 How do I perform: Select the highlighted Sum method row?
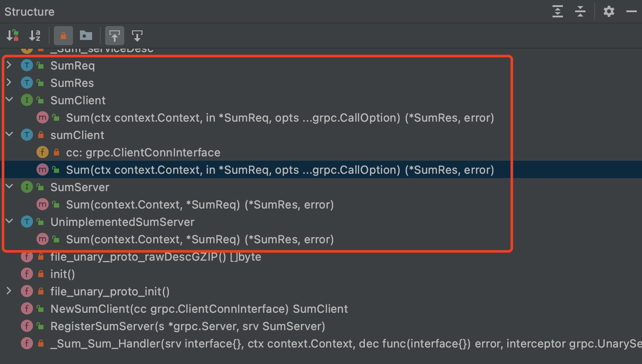coord(280,169)
